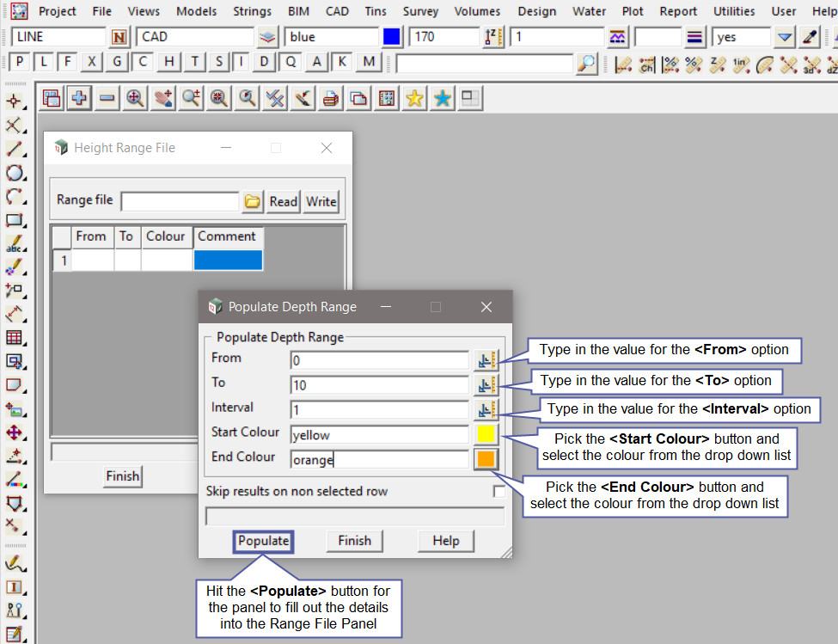Click the Populate button
Screen dimensions: 838x644
[x=263, y=541]
